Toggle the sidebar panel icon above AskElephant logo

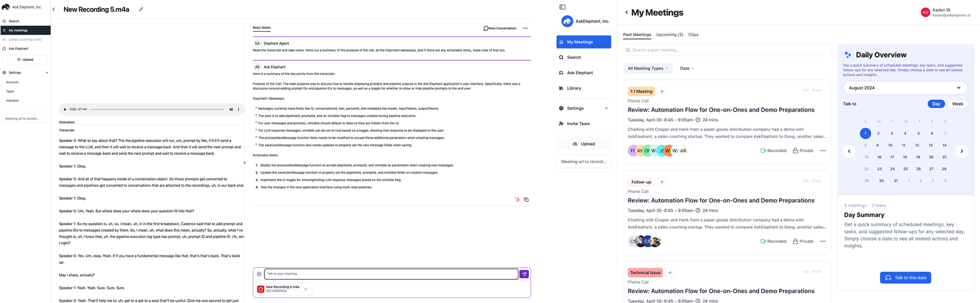tap(562, 7)
